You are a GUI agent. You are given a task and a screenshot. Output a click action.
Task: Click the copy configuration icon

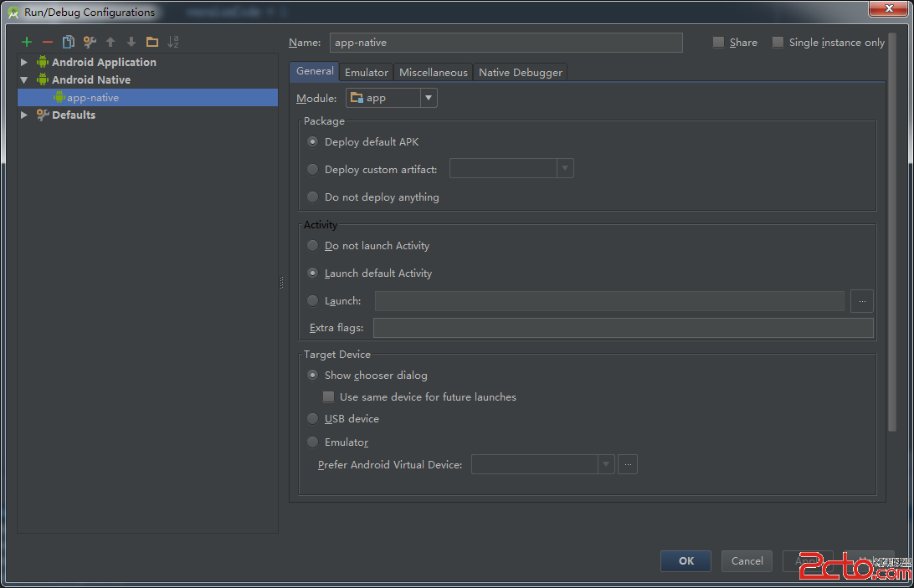click(69, 42)
